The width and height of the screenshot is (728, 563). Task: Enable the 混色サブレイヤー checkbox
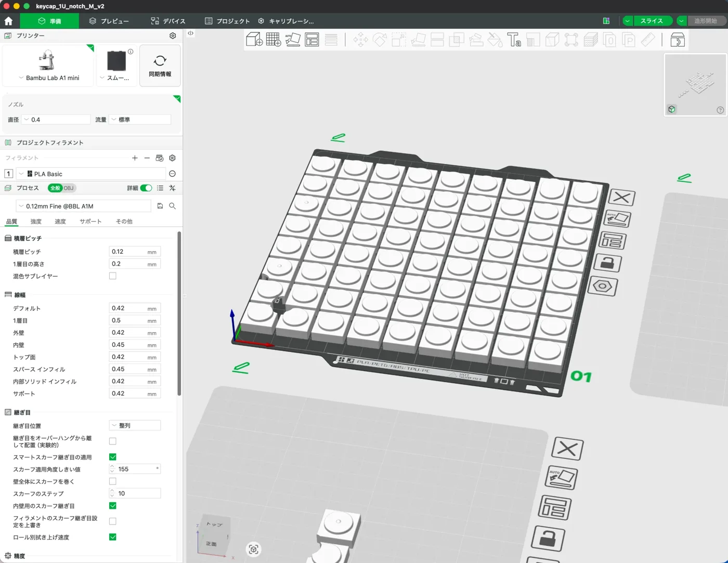(112, 276)
